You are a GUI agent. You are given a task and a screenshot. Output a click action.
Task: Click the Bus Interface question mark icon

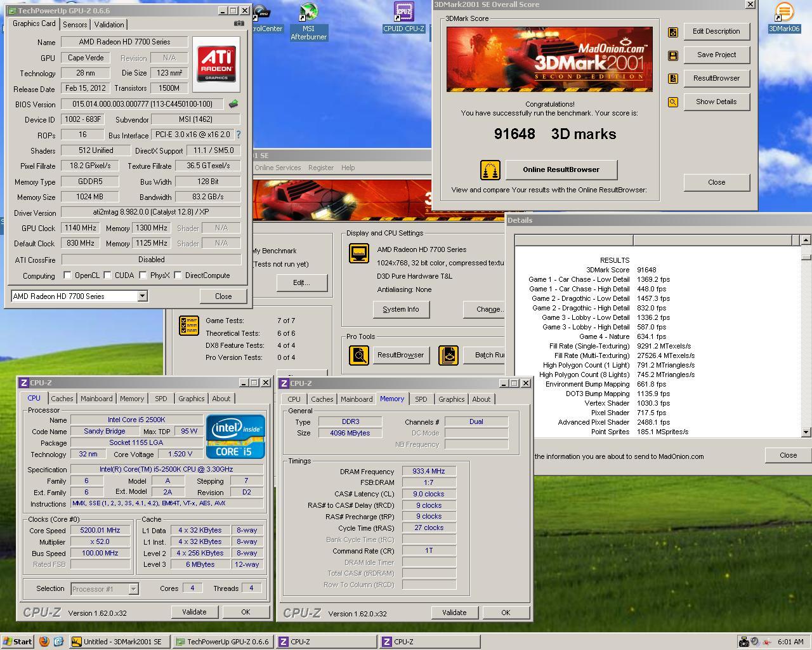(239, 135)
